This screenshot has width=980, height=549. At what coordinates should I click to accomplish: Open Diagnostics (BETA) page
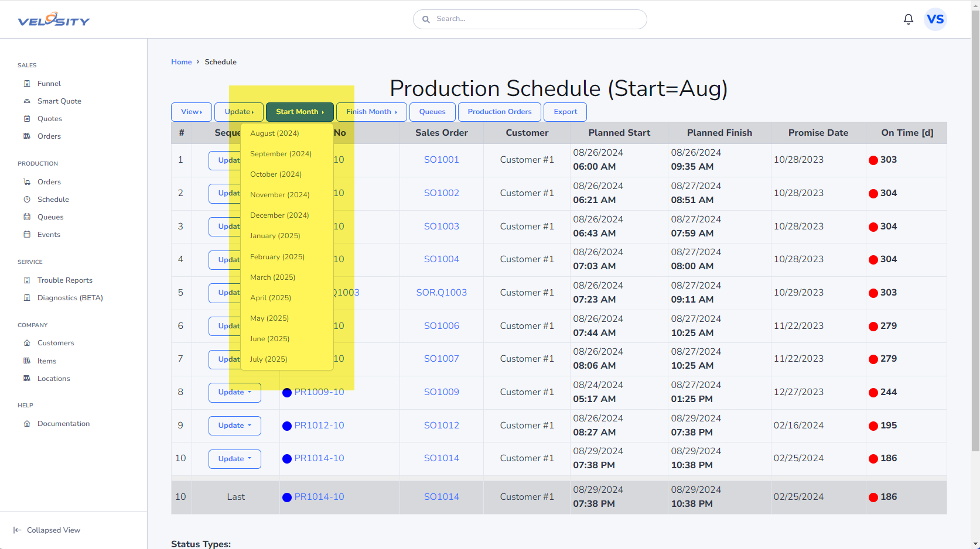(x=70, y=298)
